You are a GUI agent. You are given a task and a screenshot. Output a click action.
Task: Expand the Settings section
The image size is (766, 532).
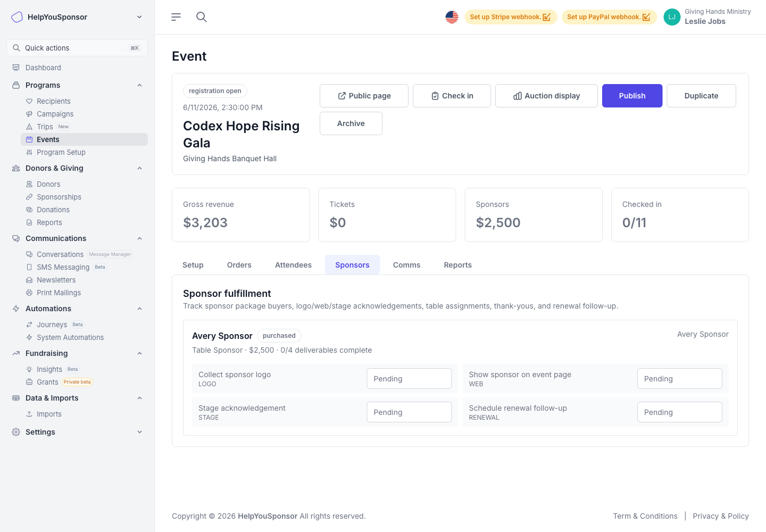[139, 432]
